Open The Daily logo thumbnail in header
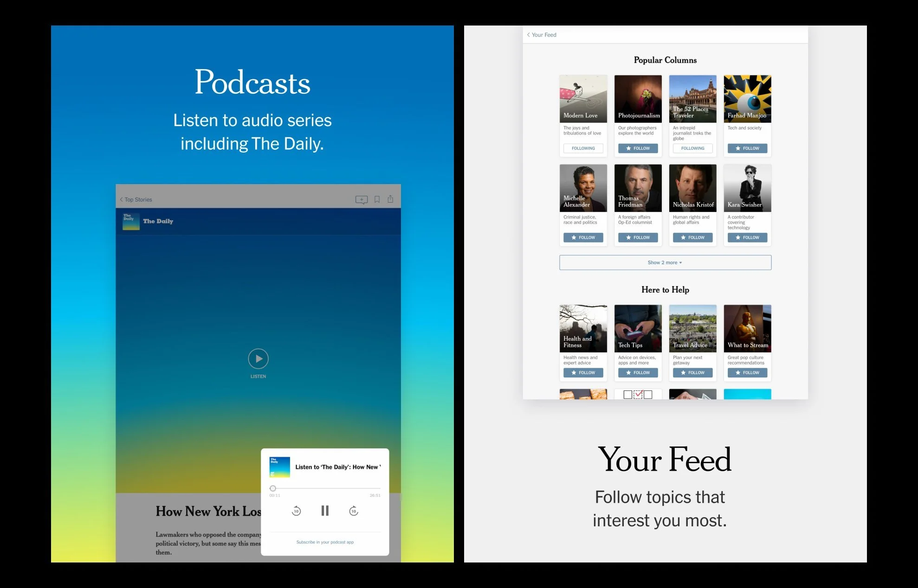 click(131, 221)
